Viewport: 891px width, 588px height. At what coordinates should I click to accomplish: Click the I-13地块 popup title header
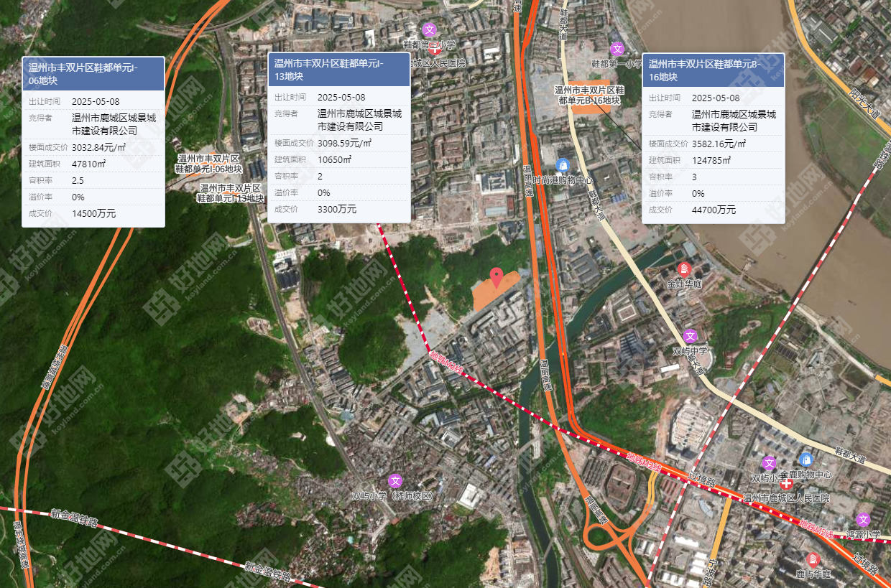pyautogui.click(x=338, y=70)
